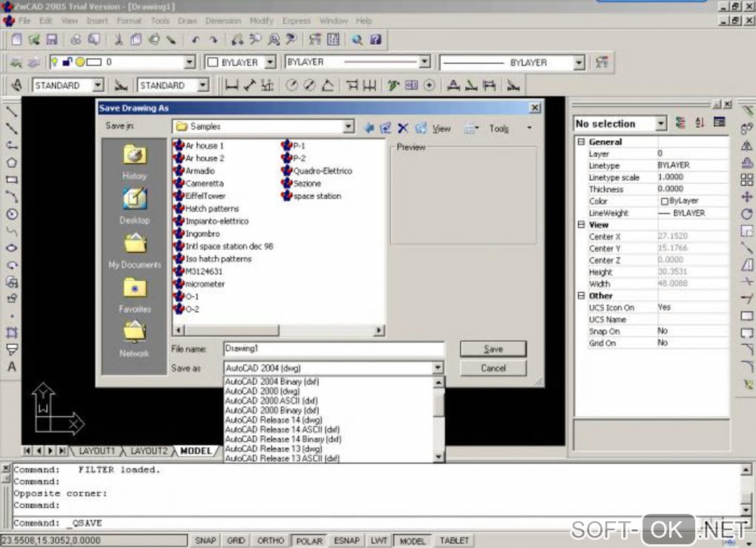The width and height of the screenshot is (756, 548).
Task: Select the Circle tool in left toolbar
Action: (12, 214)
